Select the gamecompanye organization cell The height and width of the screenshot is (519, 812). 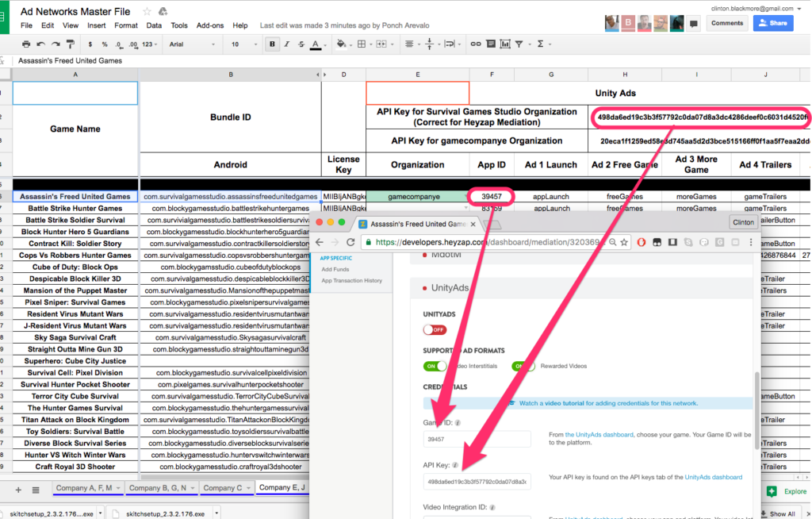click(x=417, y=197)
